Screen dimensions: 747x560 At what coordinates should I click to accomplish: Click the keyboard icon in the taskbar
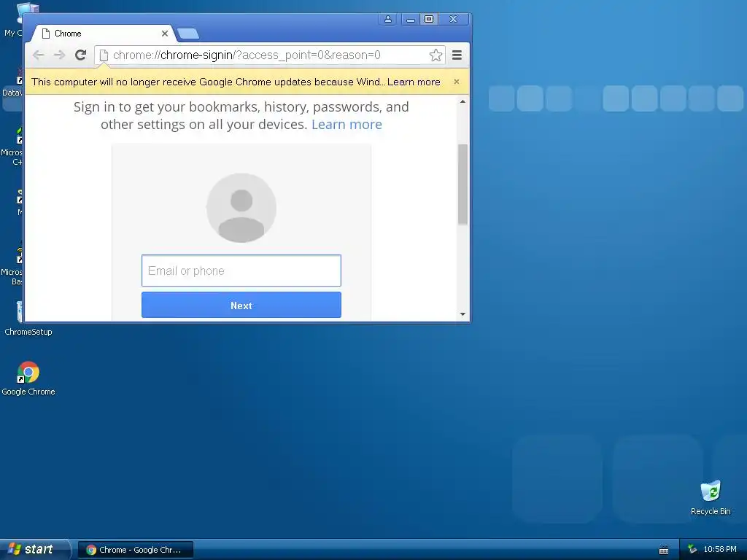coord(664,550)
